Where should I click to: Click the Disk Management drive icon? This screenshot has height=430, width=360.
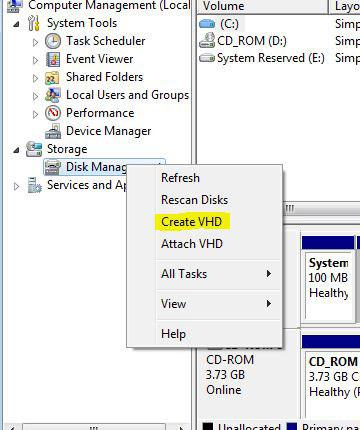[53, 167]
